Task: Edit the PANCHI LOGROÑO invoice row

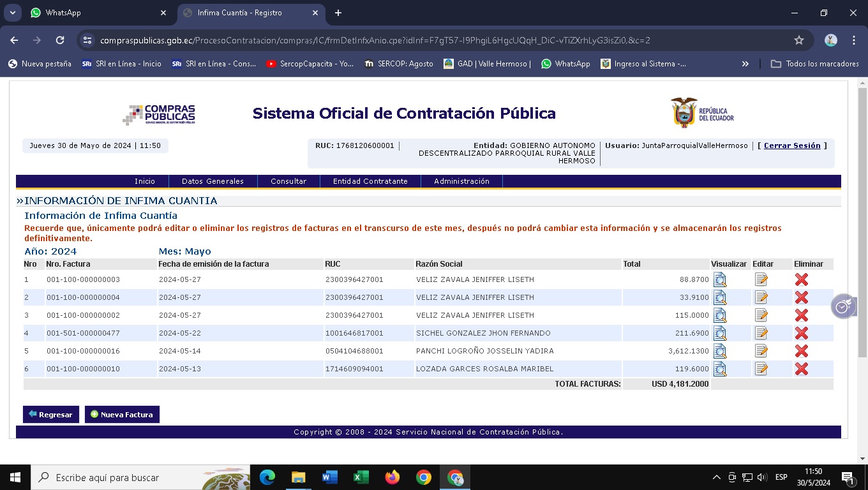Action: [761, 351]
